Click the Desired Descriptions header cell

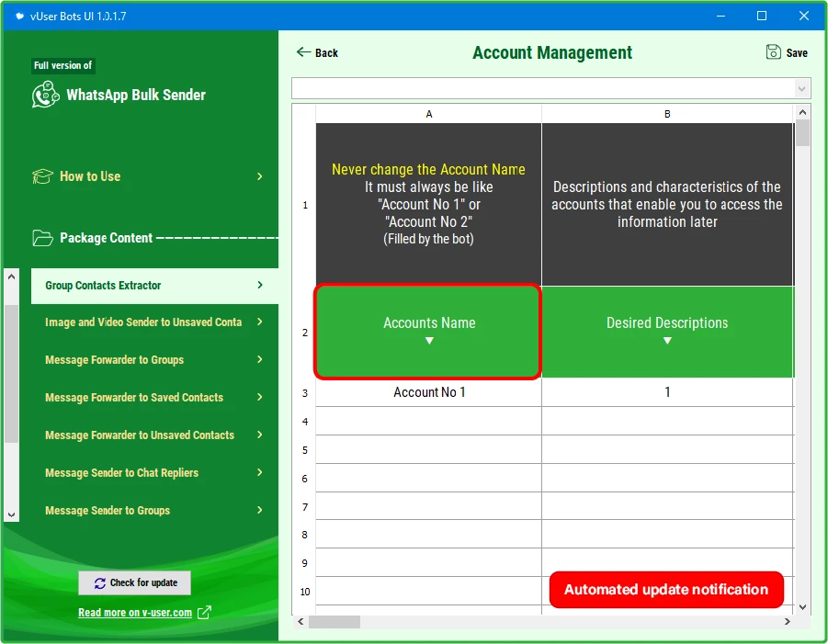[667, 332]
